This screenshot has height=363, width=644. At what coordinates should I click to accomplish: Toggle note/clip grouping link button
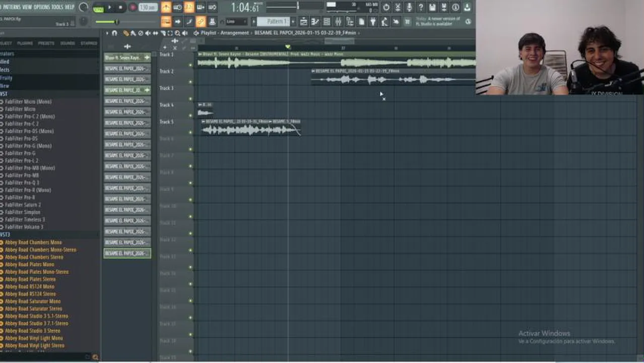[x=201, y=22]
